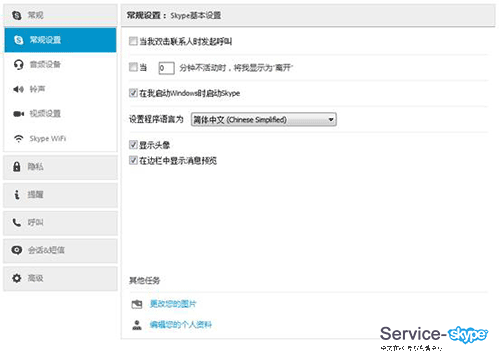This screenshot has width=500, height=361.
Task: Click the gear icon for advanced settings
Action: pos(16,278)
